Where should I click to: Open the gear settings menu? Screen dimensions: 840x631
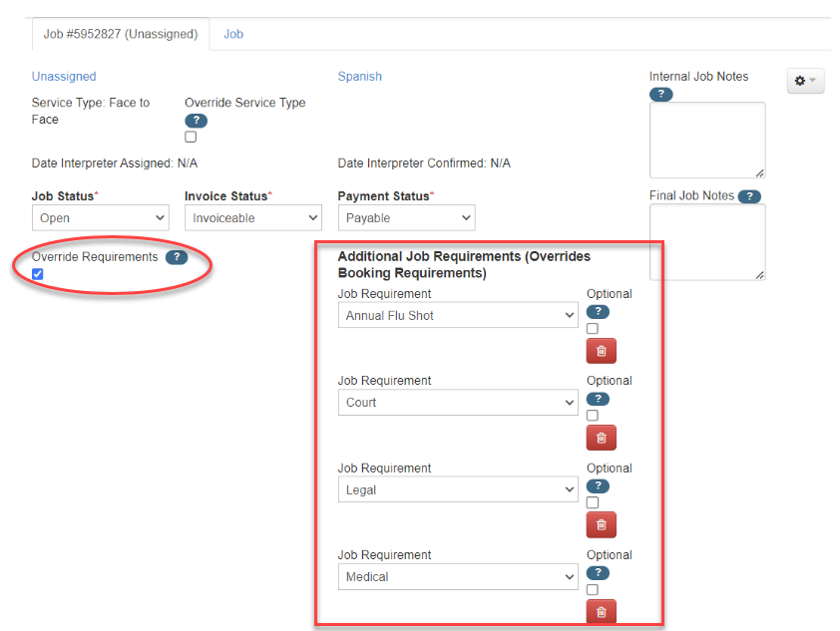click(x=805, y=81)
